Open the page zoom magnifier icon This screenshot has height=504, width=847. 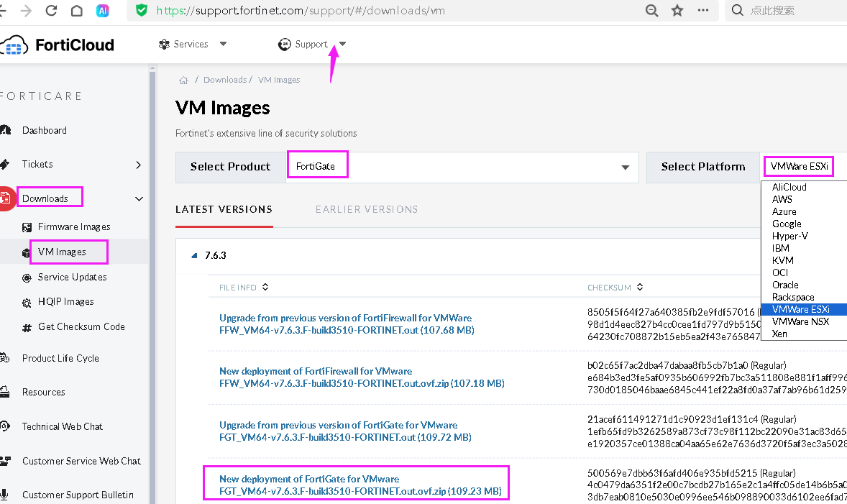point(652,10)
